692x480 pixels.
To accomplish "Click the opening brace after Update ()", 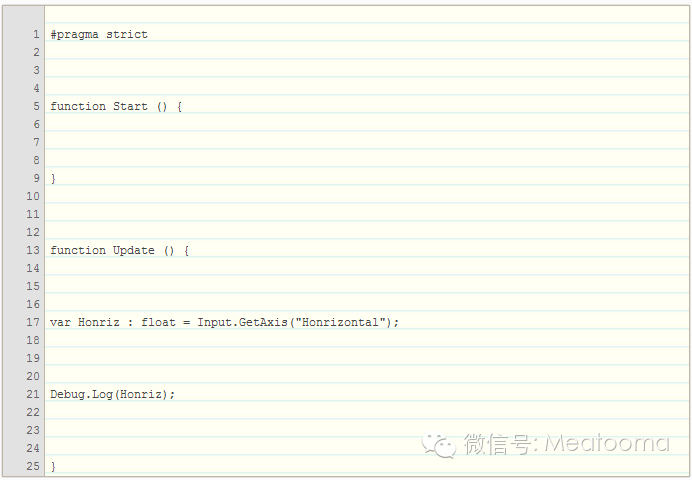I will pyautogui.click(x=186, y=250).
